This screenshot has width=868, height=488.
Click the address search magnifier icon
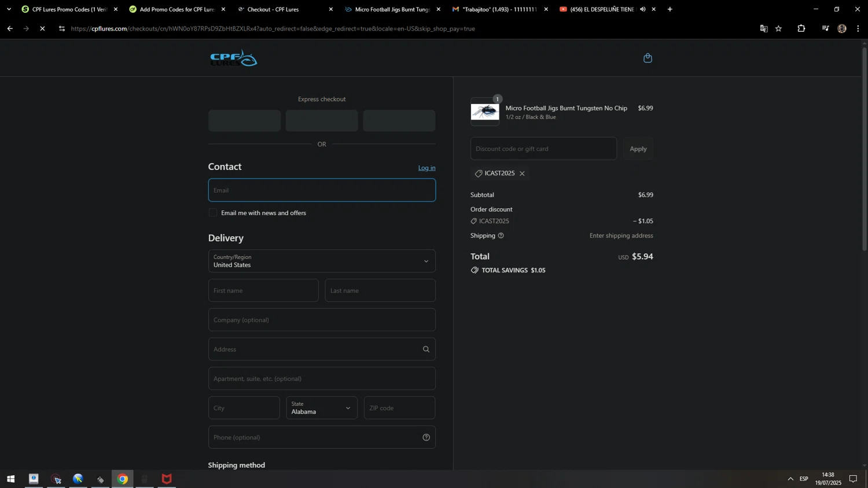(x=426, y=349)
